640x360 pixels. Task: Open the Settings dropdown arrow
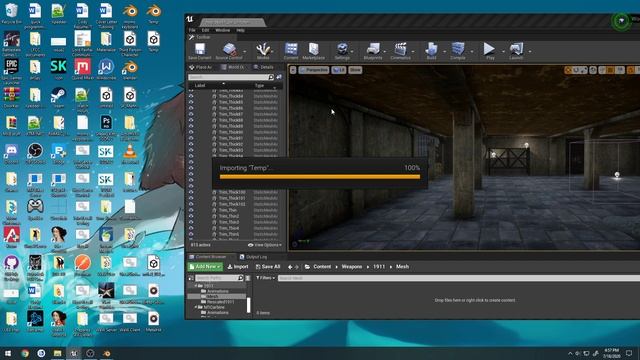tap(352, 51)
